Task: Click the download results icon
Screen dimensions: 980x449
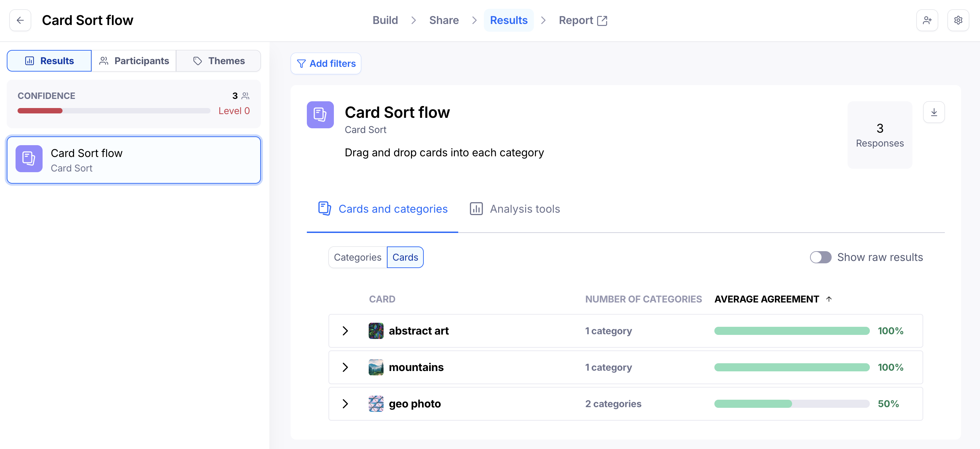Action: pyautogui.click(x=934, y=112)
